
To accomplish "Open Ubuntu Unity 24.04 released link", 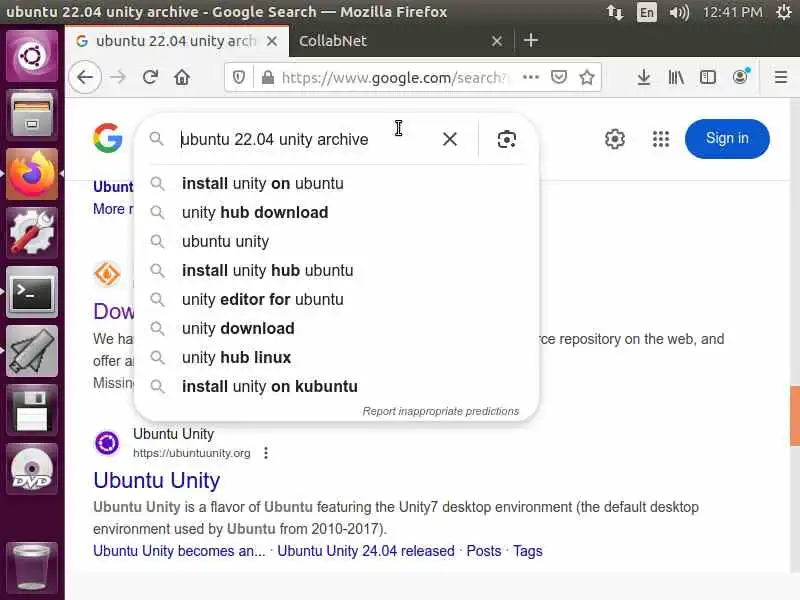I will pos(366,551).
